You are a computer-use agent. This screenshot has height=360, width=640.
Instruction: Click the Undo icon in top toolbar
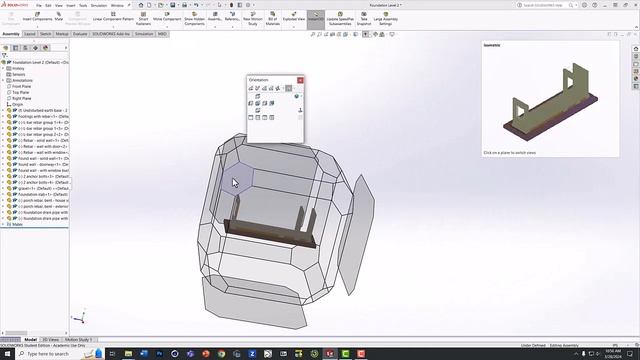(196, 5)
